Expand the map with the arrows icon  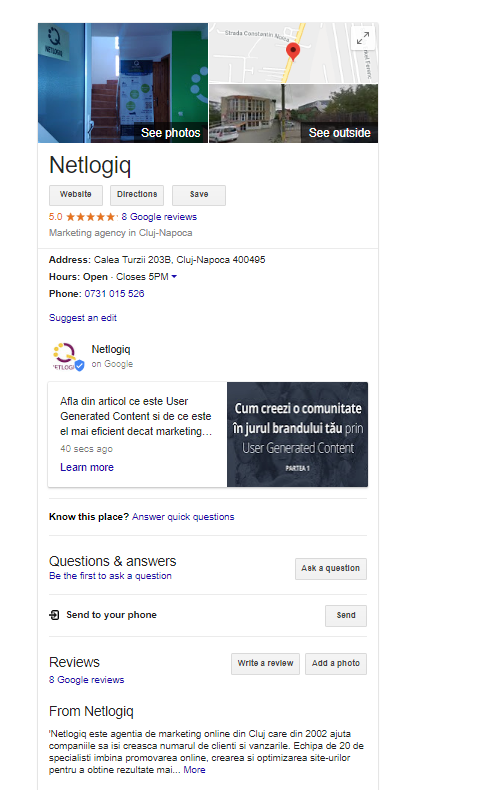pos(363,38)
